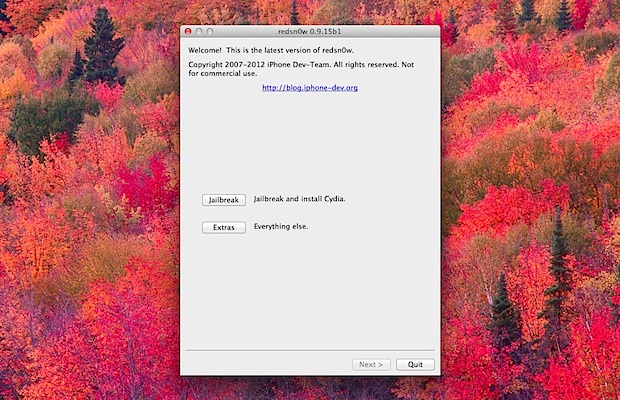Minimize the redsn0w window

pyautogui.click(x=199, y=31)
